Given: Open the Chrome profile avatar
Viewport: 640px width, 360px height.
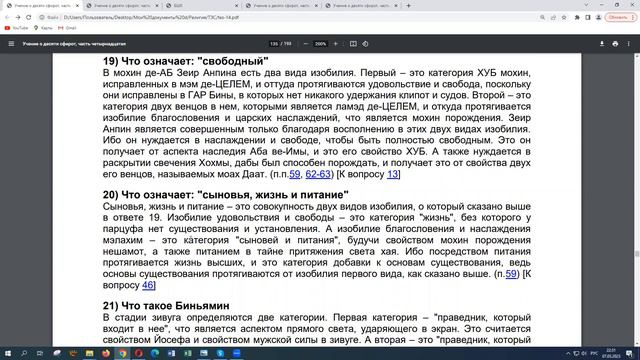Looking at the screenshot, I should pos(598,18).
